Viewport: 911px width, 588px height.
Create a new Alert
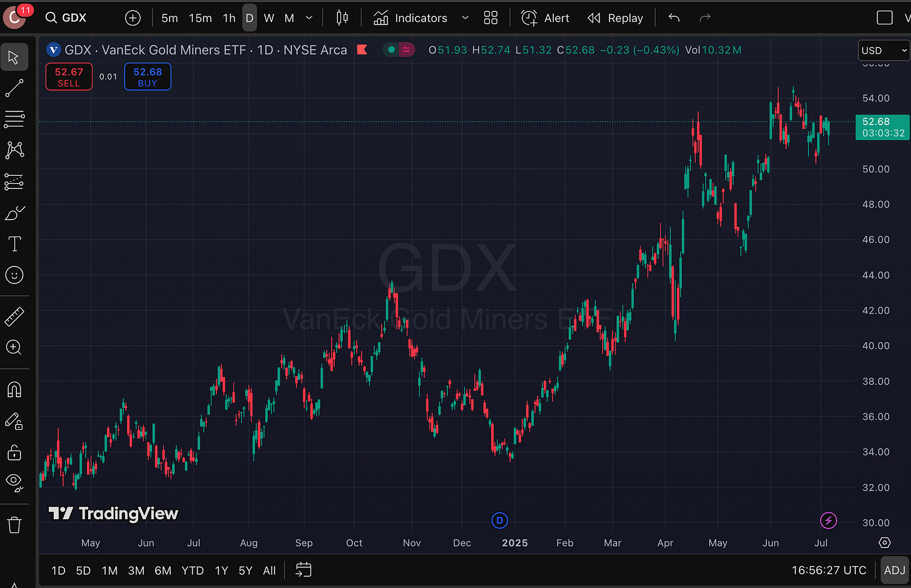[x=545, y=18]
